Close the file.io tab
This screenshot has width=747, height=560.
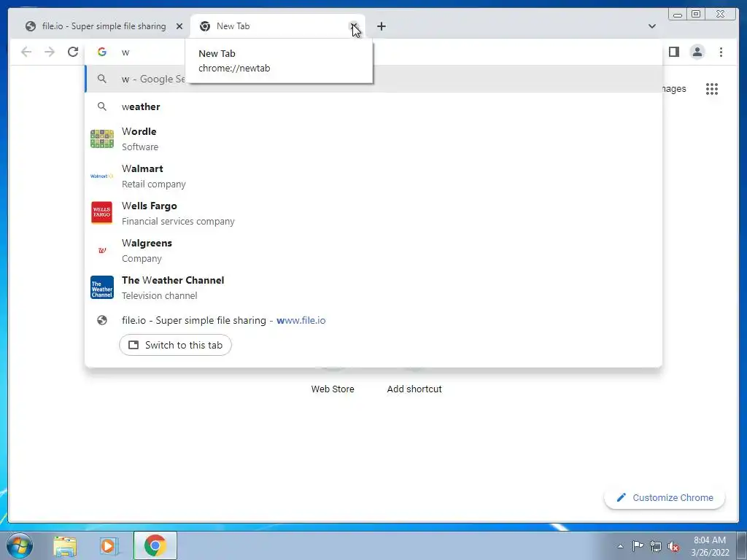(x=179, y=26)
